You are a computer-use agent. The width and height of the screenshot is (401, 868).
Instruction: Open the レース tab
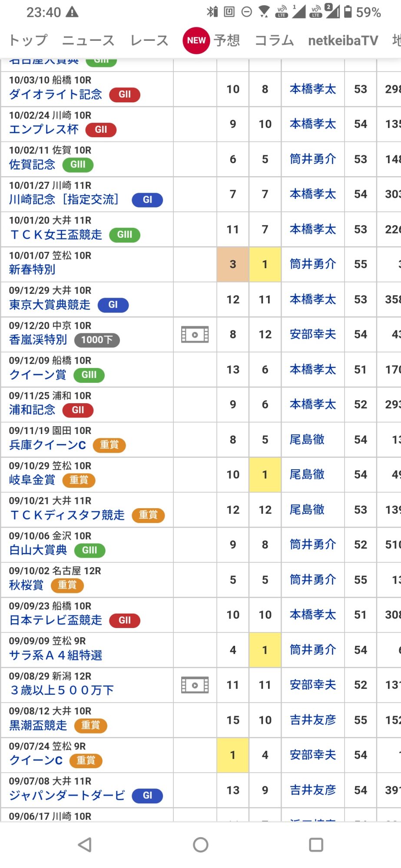pos(149,40)
